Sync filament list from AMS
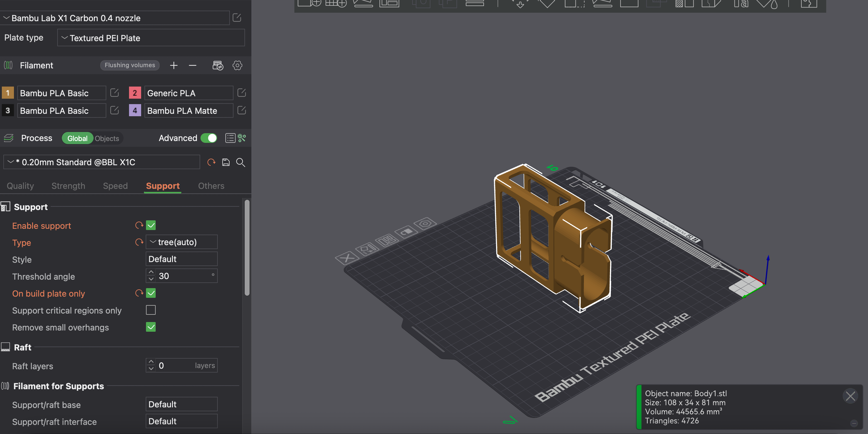 218,65
